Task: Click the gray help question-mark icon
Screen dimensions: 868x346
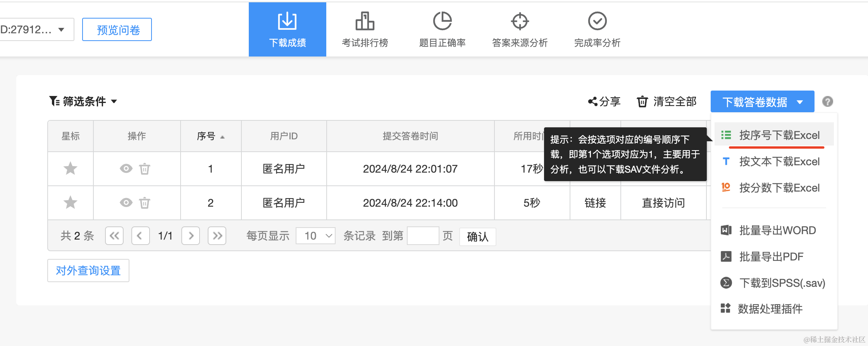Action: point(827,101)
